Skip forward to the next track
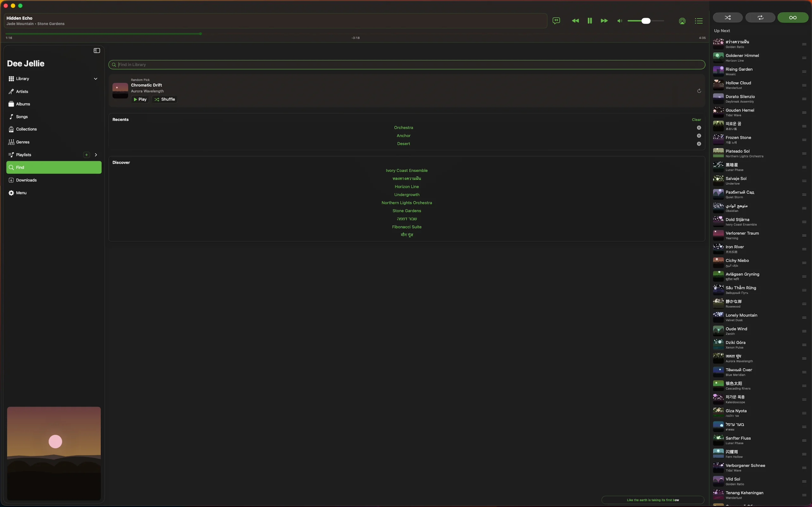The height and width of the screenshot is (507, 812). [604, 21]
